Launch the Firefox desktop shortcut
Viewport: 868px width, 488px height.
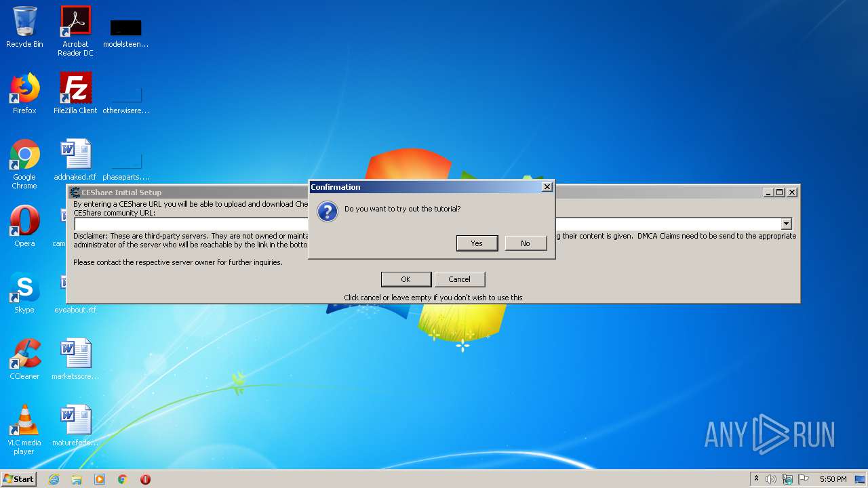24,94
